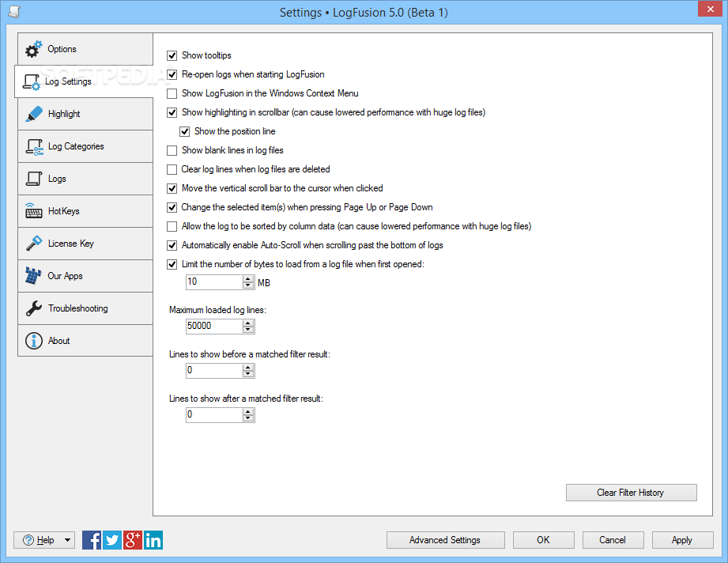Switch to the Log Categories tab

coord(85,146)
